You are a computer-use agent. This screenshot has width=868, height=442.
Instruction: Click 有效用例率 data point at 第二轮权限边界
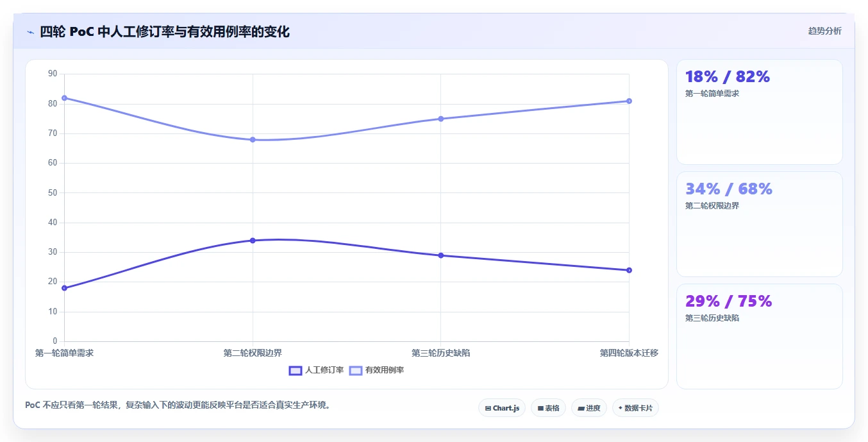pos(253,139)
